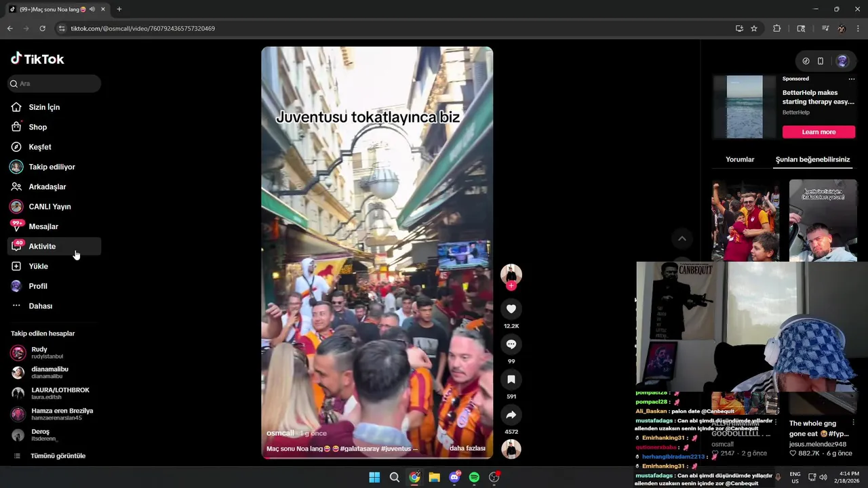Open osmcall username on video
This screenshot has width=868, height=488.
pyautogui.click(x=280, y=433)
